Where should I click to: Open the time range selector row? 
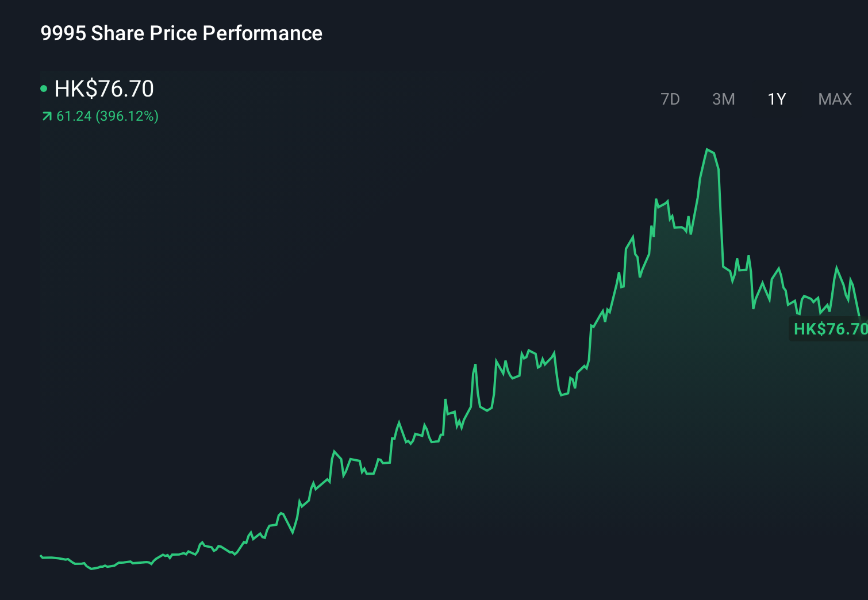point(753,99)
